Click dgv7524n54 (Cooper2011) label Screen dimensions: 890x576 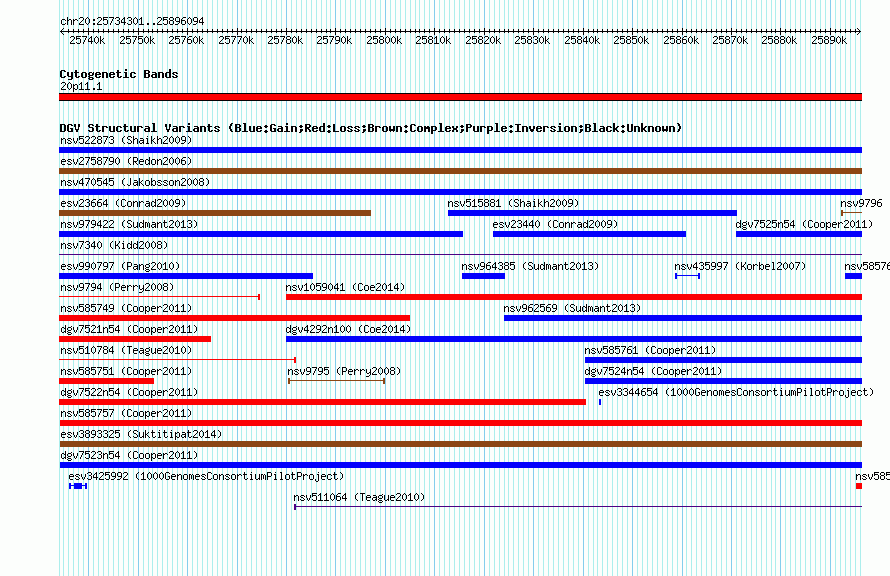tap(653, 371)
